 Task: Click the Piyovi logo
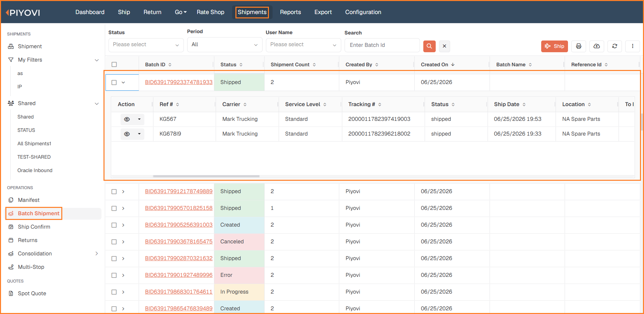pyautogui.click(x=23, y=12)
